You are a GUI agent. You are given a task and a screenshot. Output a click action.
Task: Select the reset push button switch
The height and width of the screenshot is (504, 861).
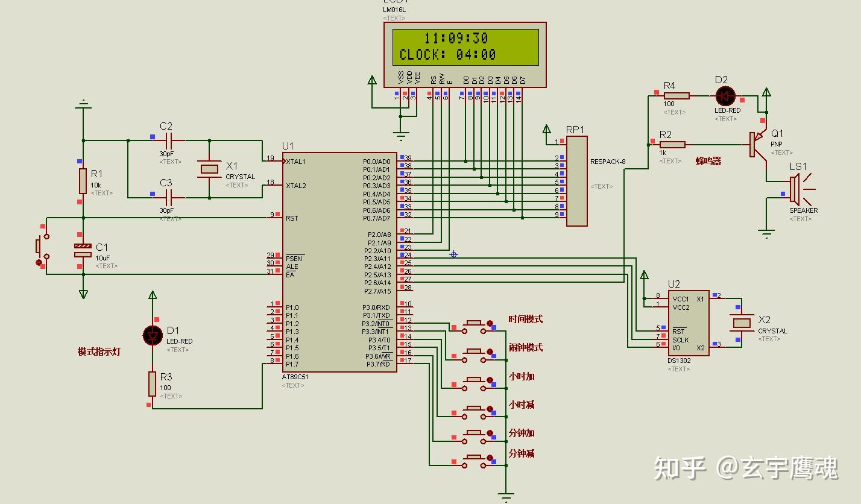point(43,246)
